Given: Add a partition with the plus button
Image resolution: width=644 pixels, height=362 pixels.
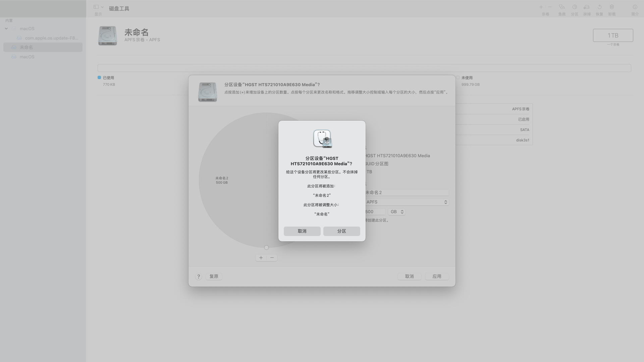Looking at the screenshot, I should pos(261,258).
